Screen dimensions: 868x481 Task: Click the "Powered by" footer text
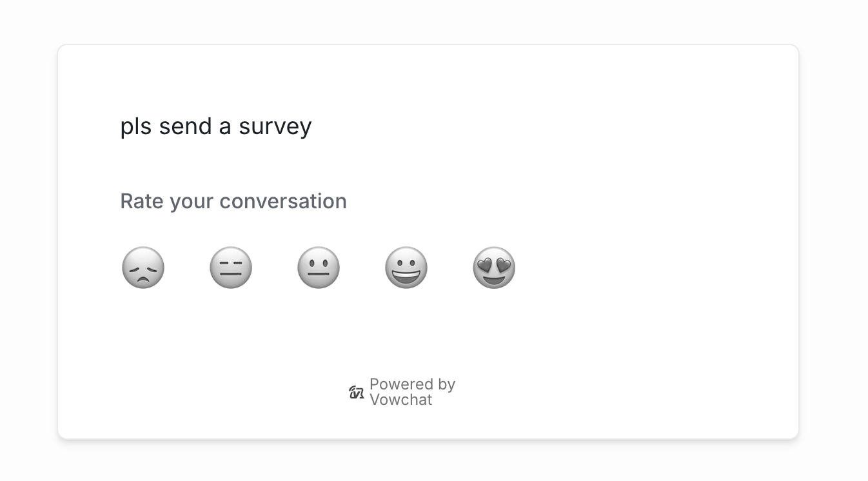412,384
